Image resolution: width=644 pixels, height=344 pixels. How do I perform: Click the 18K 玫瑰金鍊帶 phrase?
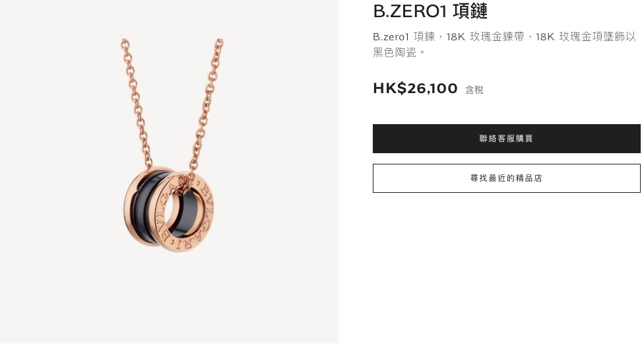[x=484, y=36]
